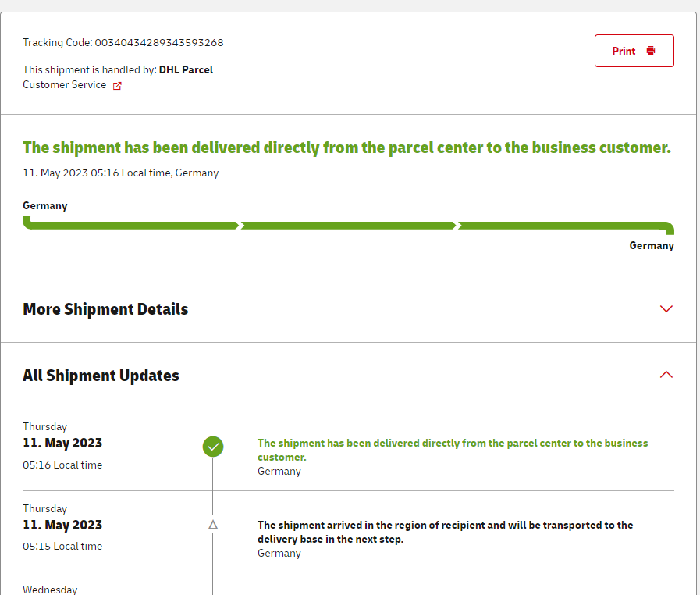Click the first segment of the progress bar
This screenshot has width=700, height=595.
click(x=131, y=226)
